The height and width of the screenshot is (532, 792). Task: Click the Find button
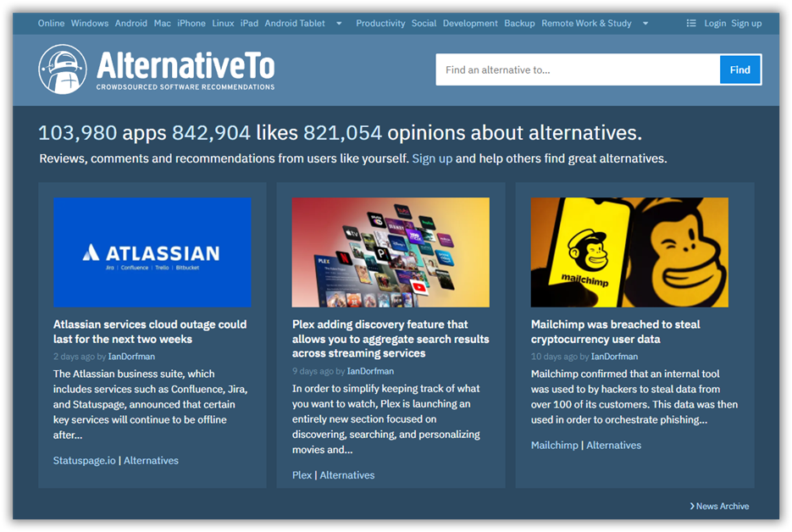coord(740,69)
